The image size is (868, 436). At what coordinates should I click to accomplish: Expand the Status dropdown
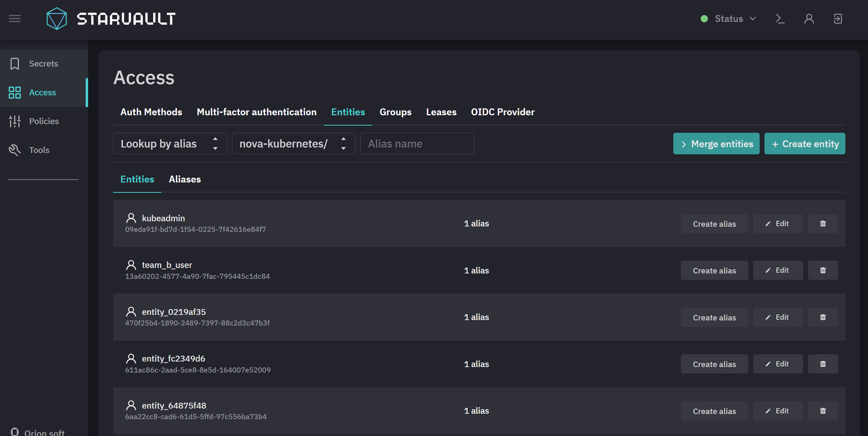pyautogui.click(x=735, y=19)
